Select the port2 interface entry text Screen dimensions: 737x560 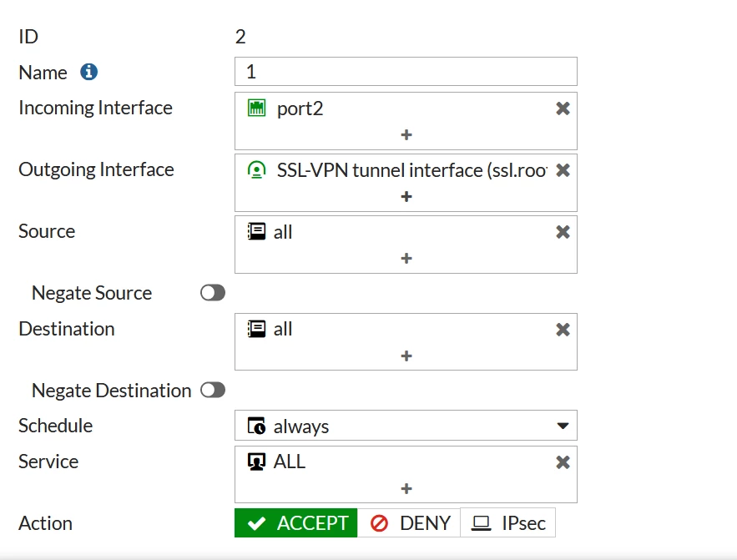coord(300,109)
